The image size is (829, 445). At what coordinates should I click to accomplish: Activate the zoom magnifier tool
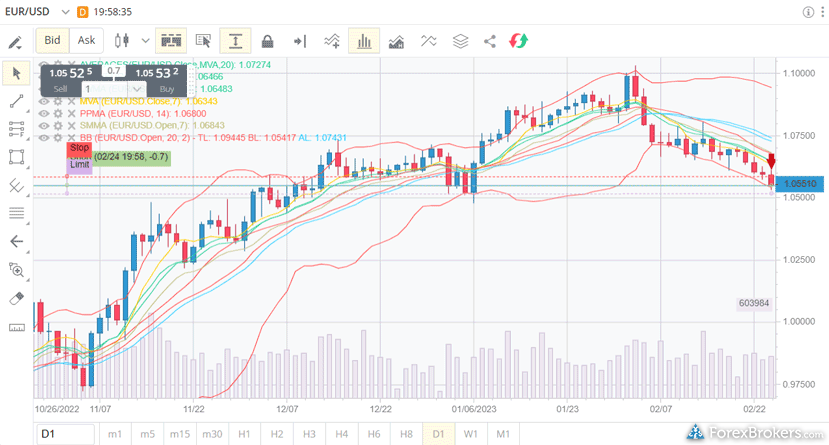[16, 269]
